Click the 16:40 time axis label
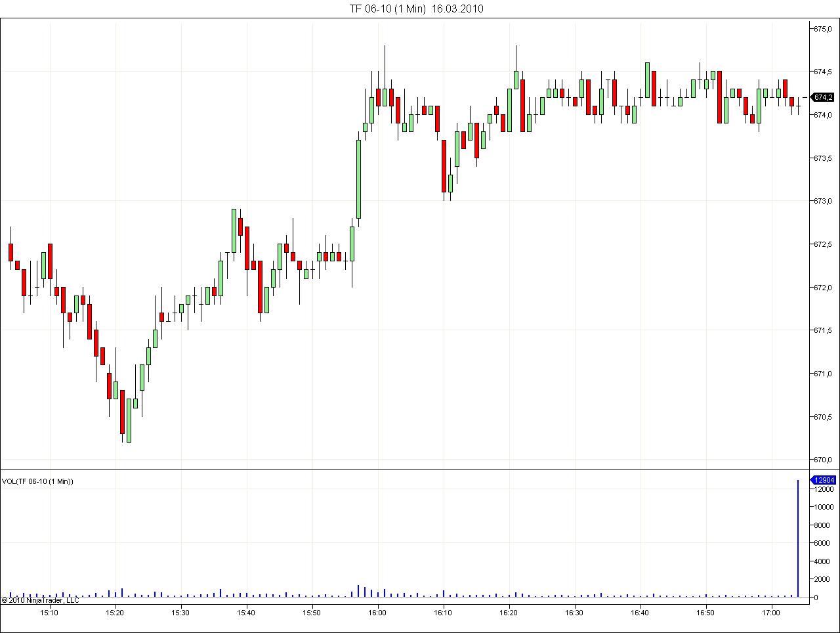Viewport: 840px width, 633px height. pos(640,613)
